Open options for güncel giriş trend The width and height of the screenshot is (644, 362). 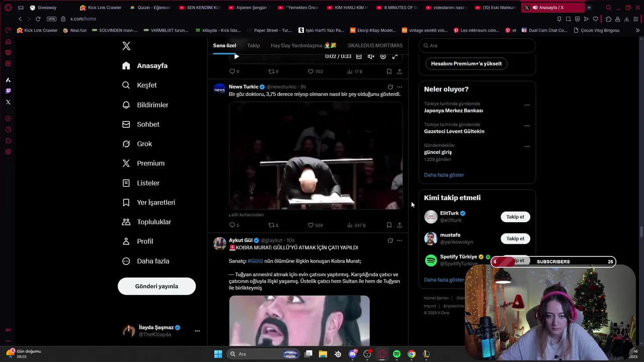tap(527, 147)
